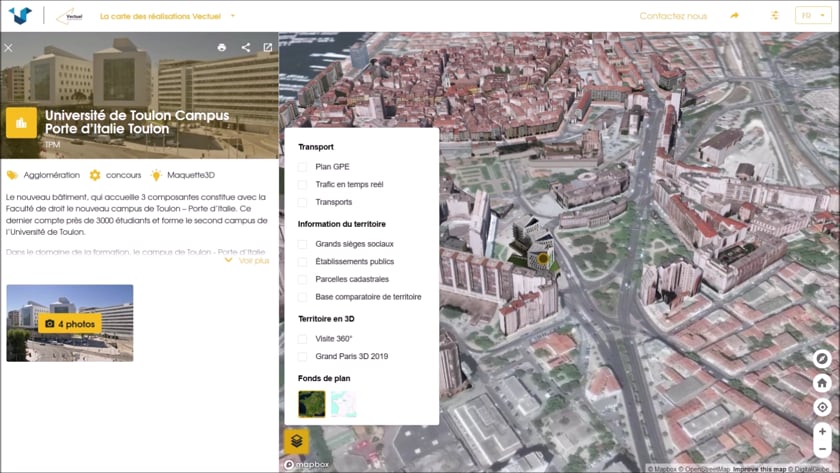840x473 pixels.
Task: Share the Université de Toulon project
Action: pyautogui.click(x=245, y=48)
